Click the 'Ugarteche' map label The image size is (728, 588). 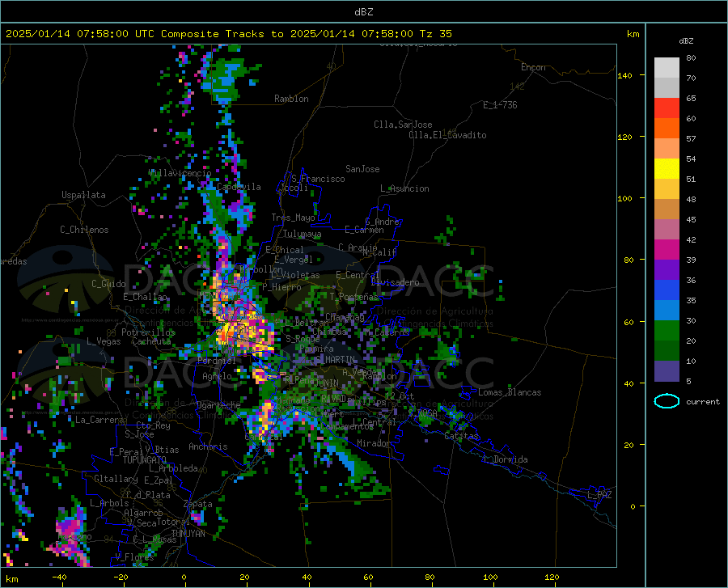[218, 405]
